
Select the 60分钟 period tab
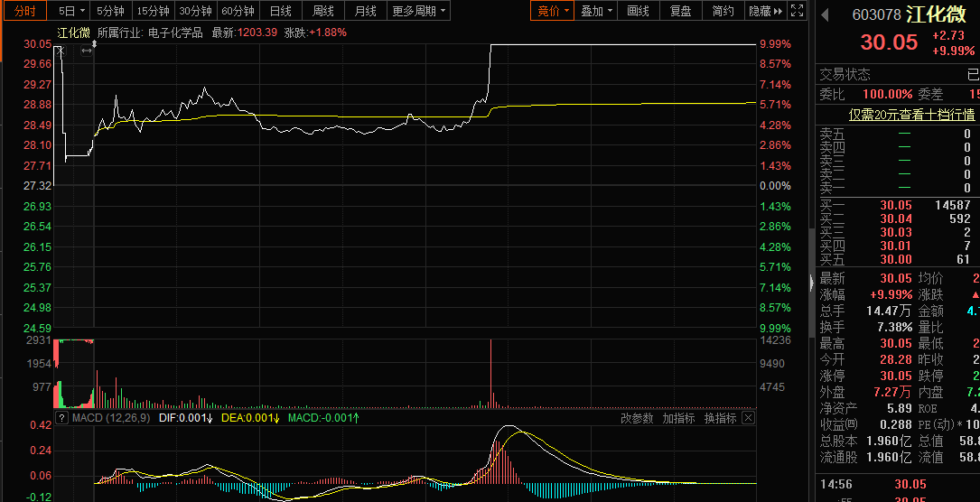[238, 11]
